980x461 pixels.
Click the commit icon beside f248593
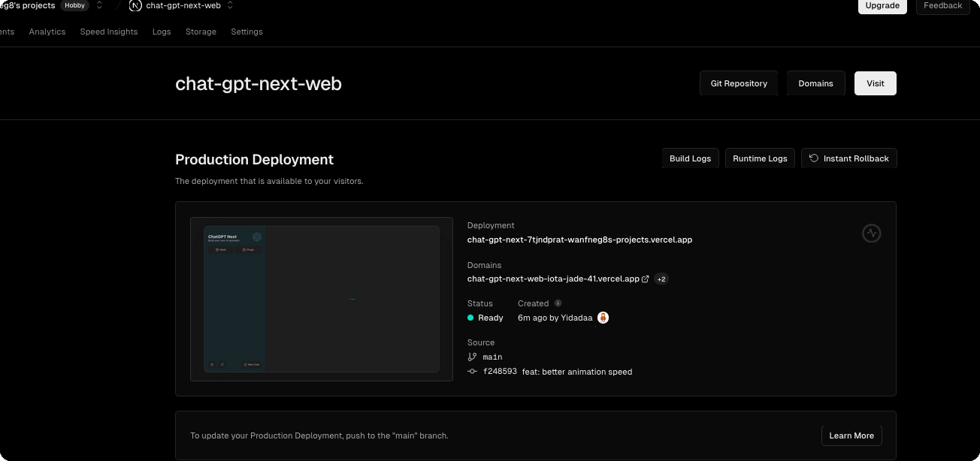click(x=472, y=372)
